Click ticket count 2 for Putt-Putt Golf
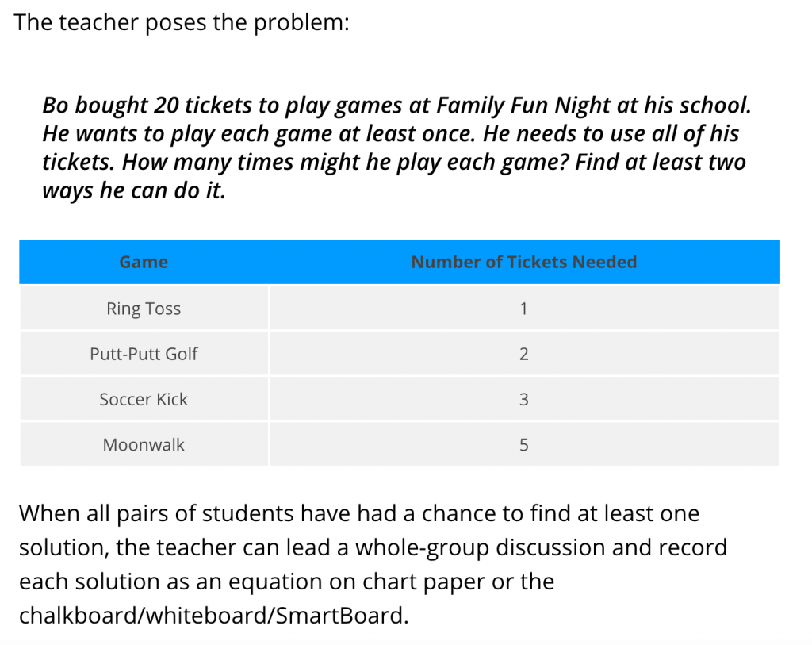 point(523,354)
